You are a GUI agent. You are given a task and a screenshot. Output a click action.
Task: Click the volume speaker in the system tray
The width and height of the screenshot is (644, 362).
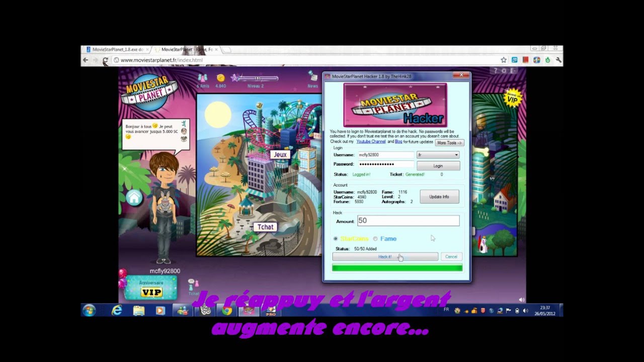coord(526,311)
